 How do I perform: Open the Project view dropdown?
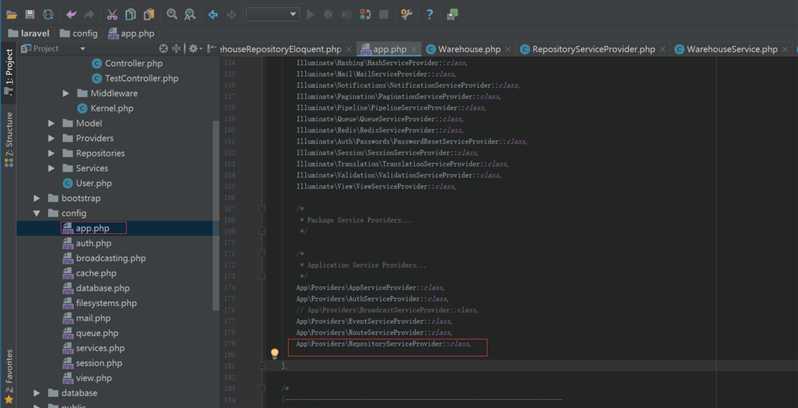82,49
